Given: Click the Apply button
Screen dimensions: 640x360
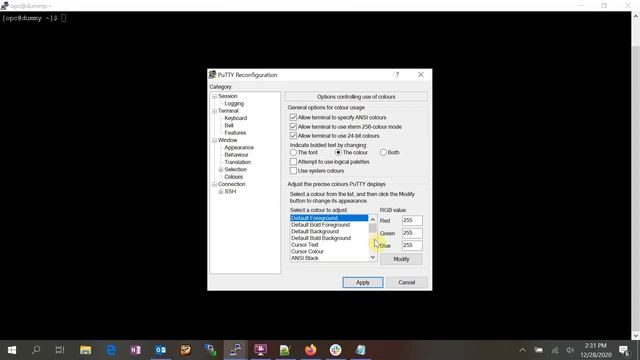Looking at the screenshot, I should (x=362, y=282).
